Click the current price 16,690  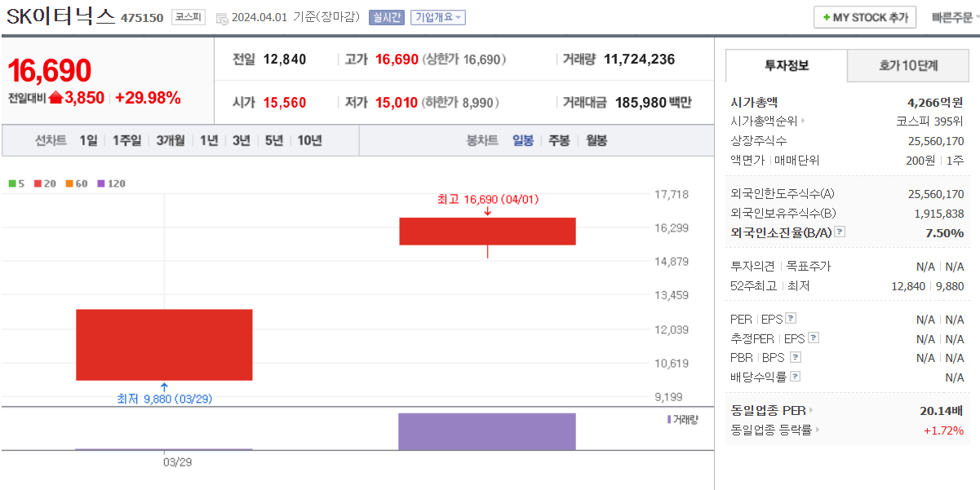[50, 71]
